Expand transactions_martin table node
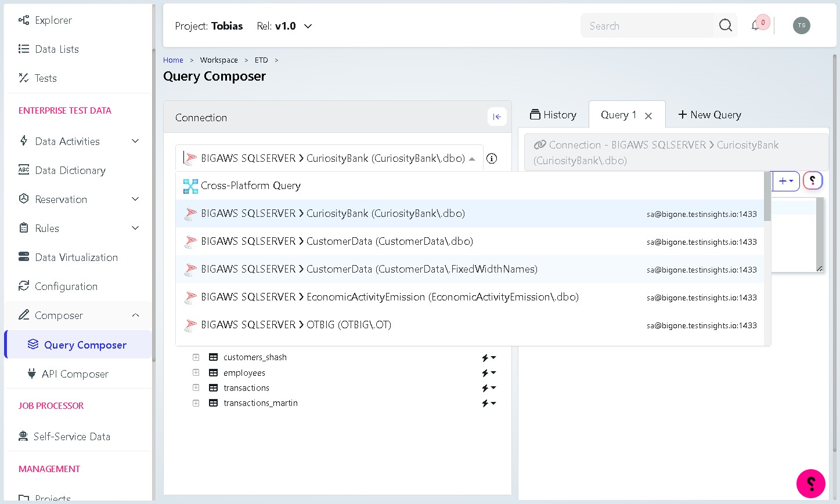840x504 pixels. point(196,403)
